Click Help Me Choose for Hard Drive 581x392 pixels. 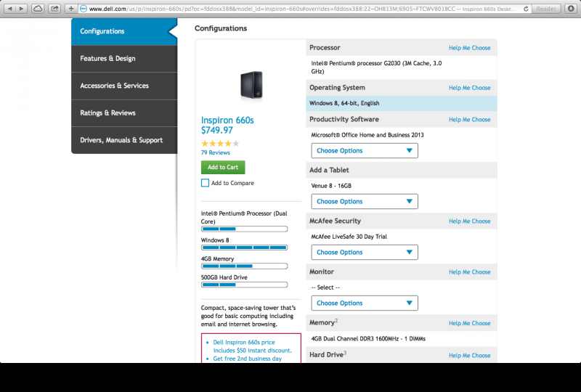(469, 355)
